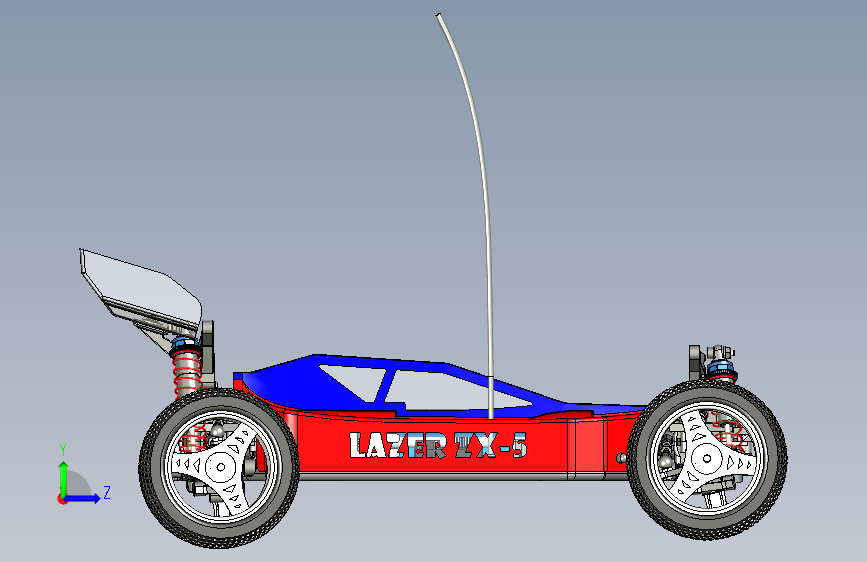Pick the wheel hub beneath the rear wing
Viewport: 867px width, 562px height.
(x=220, y=466)
